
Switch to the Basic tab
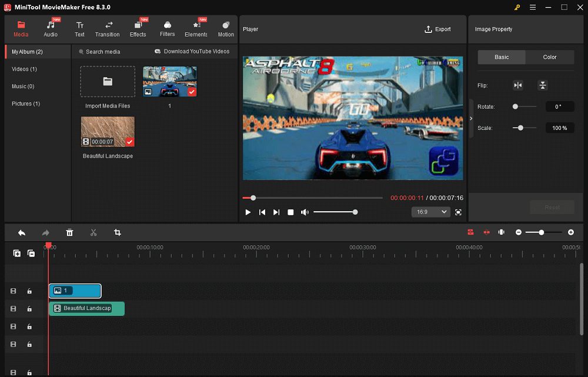(x=502, y=57)
